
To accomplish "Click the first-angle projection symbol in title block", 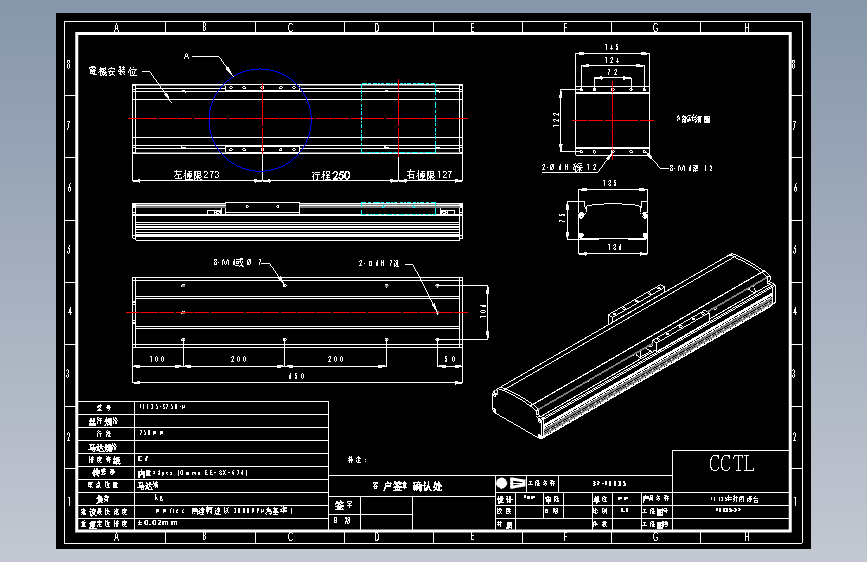I will pyautogui.click(x=510, y=483).
